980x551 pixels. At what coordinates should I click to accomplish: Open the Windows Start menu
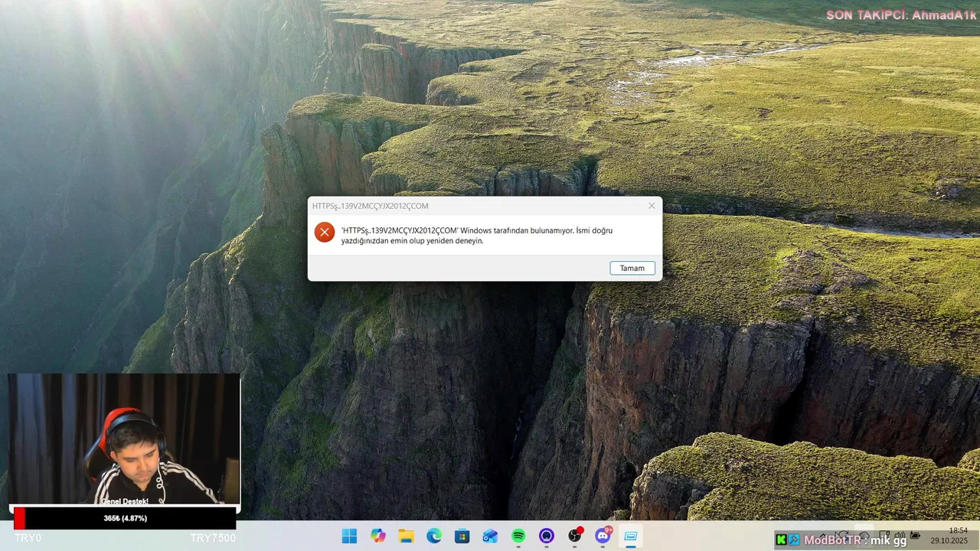[x=349, y=536]
